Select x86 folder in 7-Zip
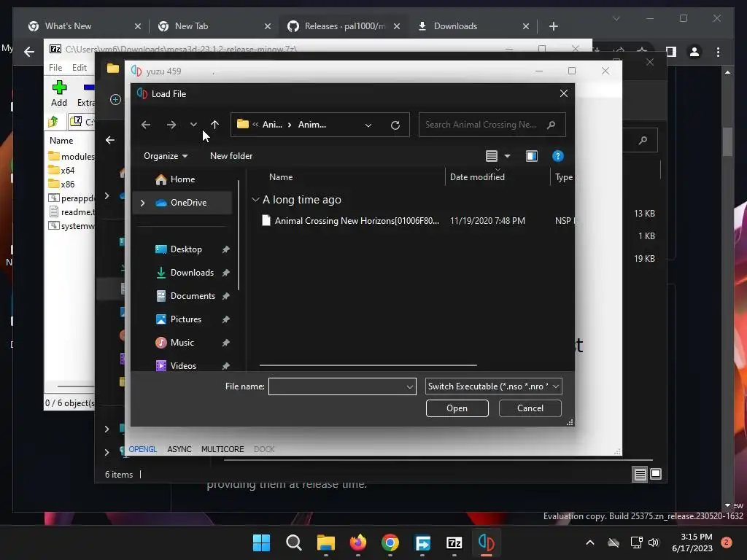 pos(62,184)
